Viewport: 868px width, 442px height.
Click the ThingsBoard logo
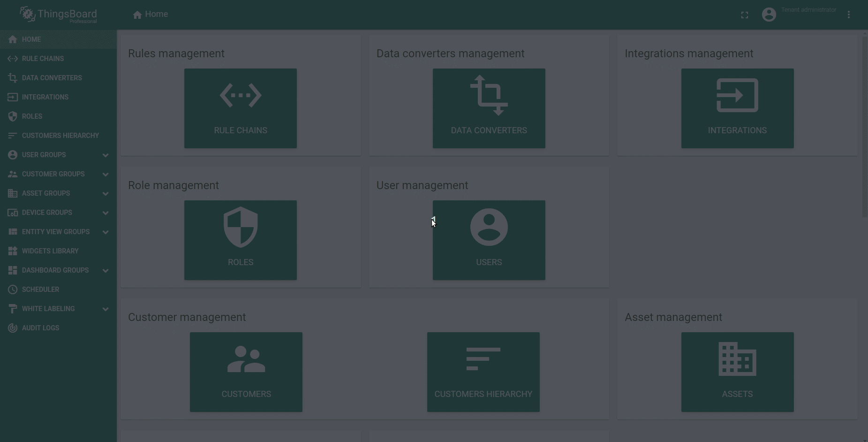(59, 15)
